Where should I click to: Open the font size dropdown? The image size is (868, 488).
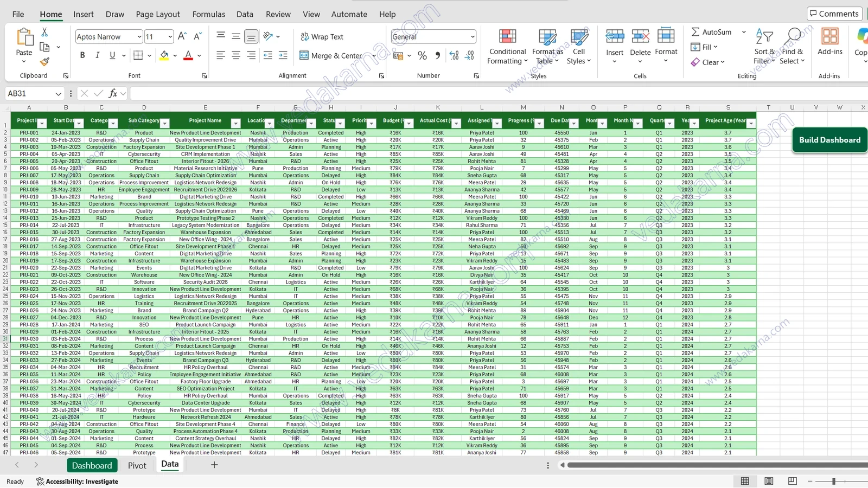pos(170,36)
